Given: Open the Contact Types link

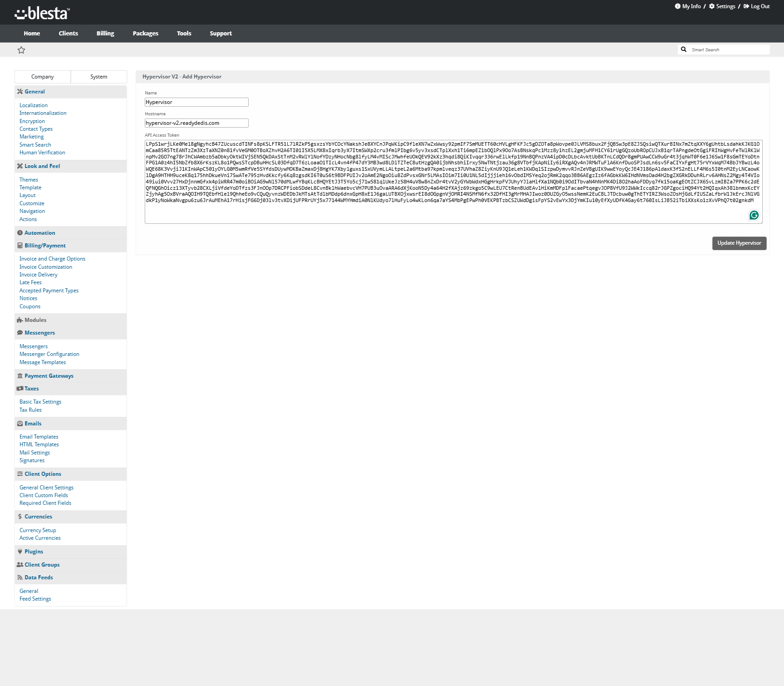Looking at the screenshot, I should coord(36,129).
